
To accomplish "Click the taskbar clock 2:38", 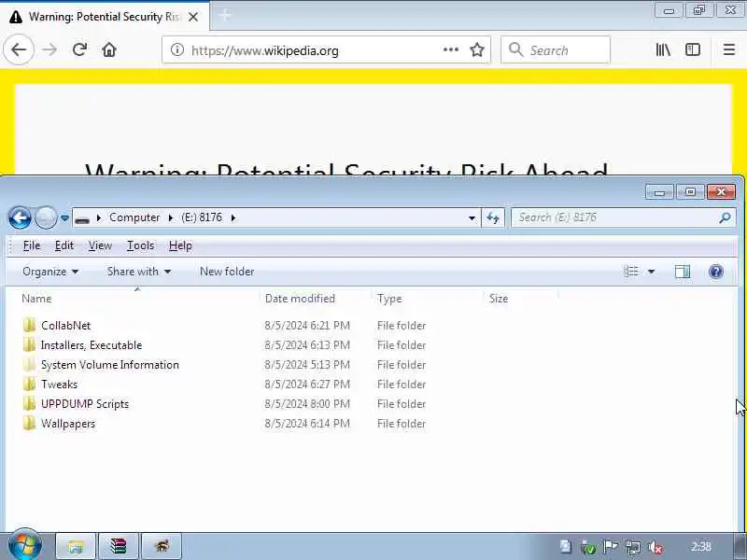I will click(701, 547).
